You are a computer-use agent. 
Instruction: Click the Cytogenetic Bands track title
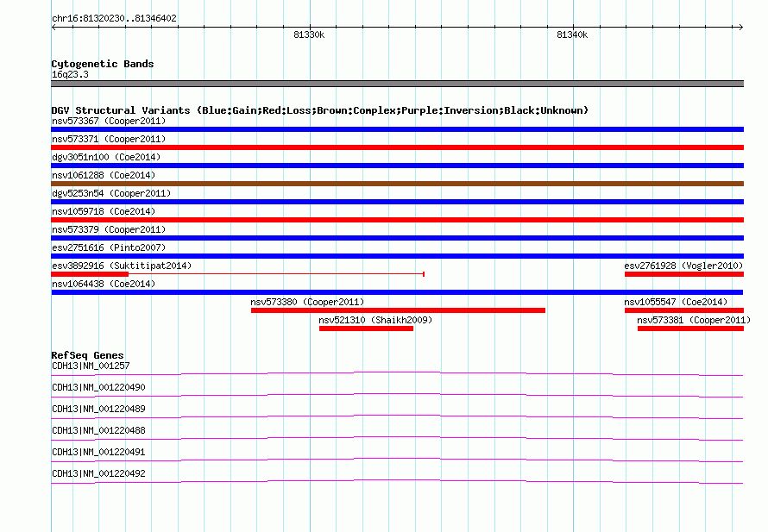103,64
